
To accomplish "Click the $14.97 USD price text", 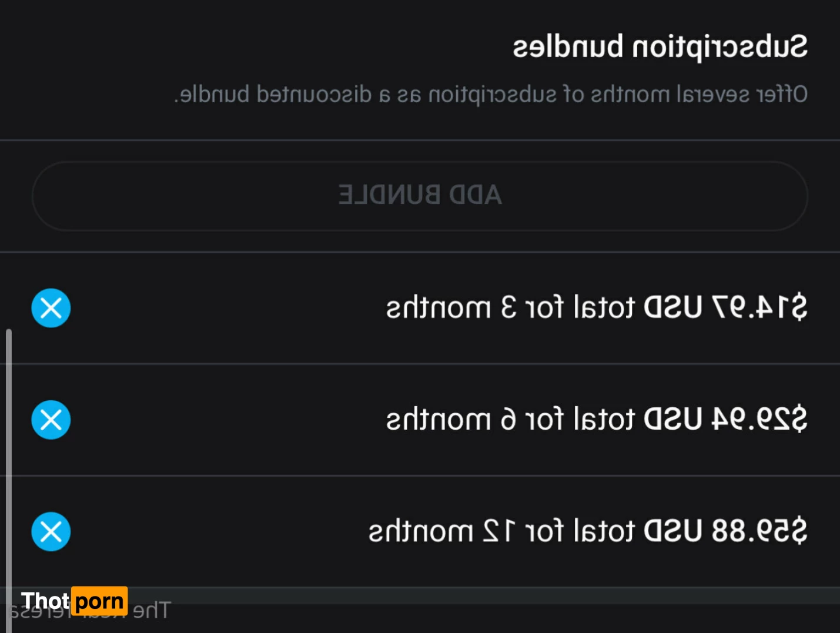I will coord(725,308).
